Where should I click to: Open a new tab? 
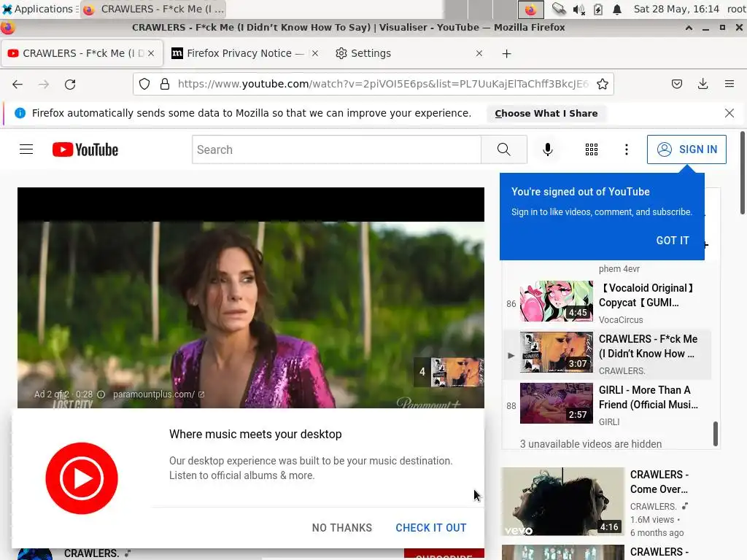point(506,54)
